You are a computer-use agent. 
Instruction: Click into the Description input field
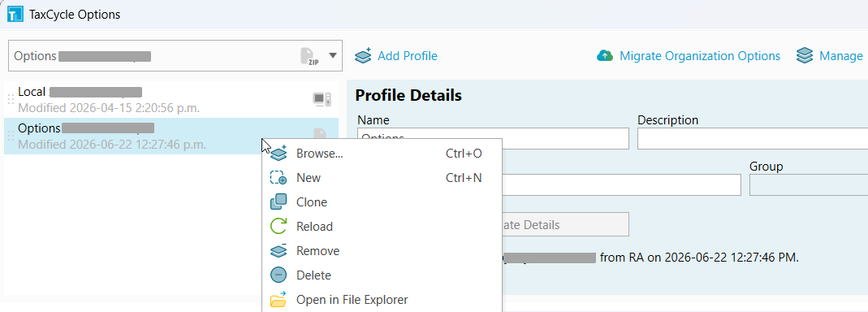753,139
